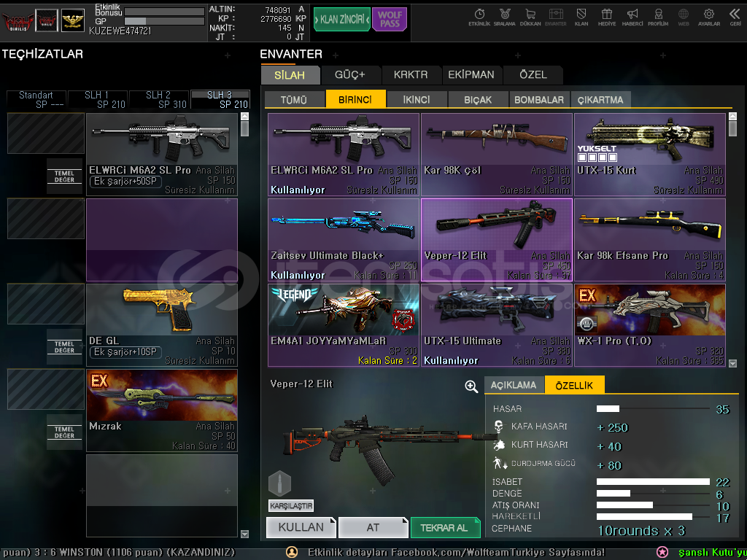Viewport: 747px width, 560px height.
Task: Open the Envanter icon in top bar
Action: (x=555, y=17)
